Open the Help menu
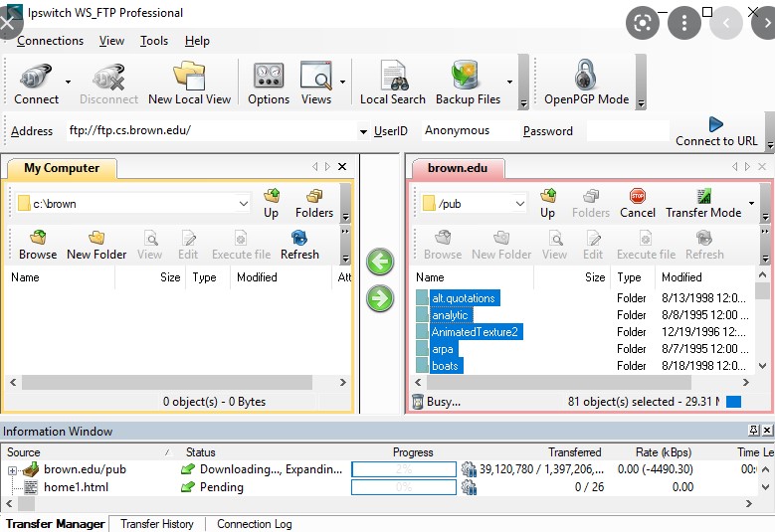This screenshot has width=775, height=532. 197,41
